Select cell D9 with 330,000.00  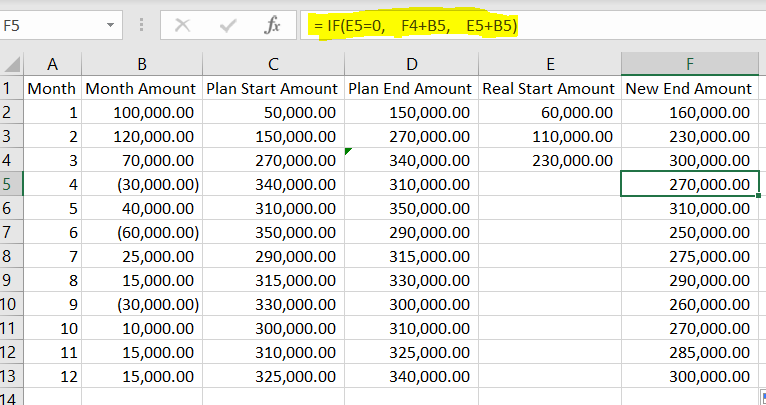click(411, 280)
